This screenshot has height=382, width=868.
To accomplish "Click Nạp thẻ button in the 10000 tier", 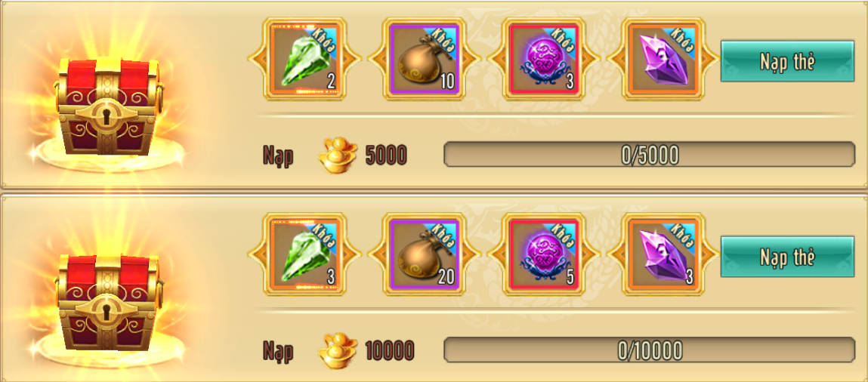I will pos(786,257).
